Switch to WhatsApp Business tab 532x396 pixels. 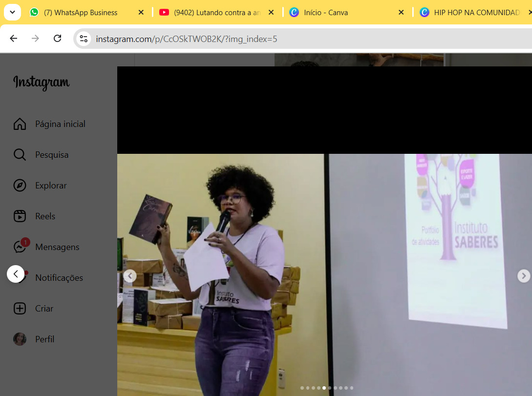tap(81, 13)
